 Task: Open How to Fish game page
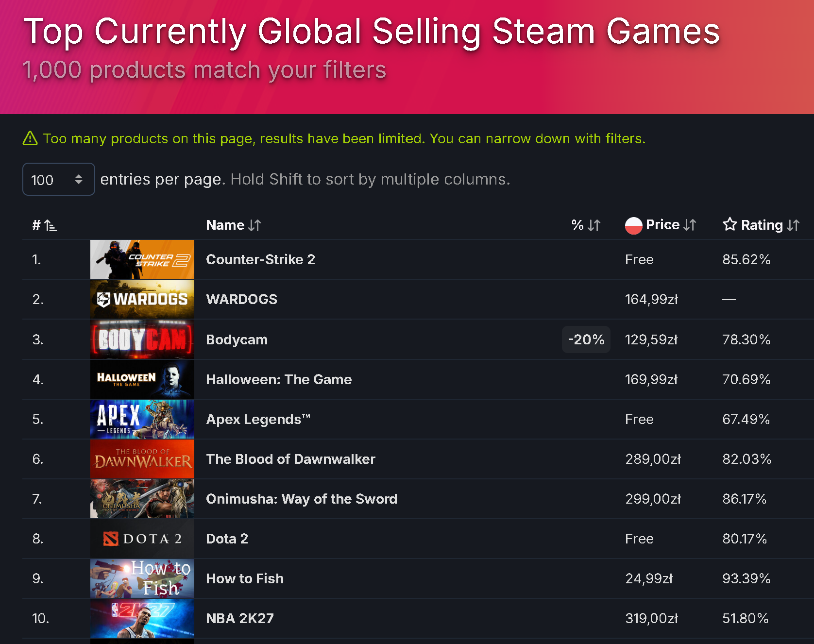tap(245, 578)
